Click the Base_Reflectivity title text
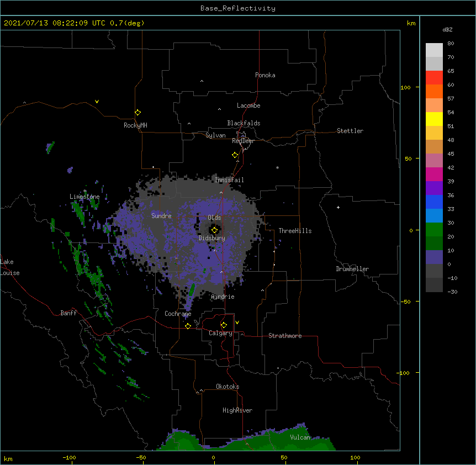Viewport: 476px width, 465px height. [x=238, y=8]
